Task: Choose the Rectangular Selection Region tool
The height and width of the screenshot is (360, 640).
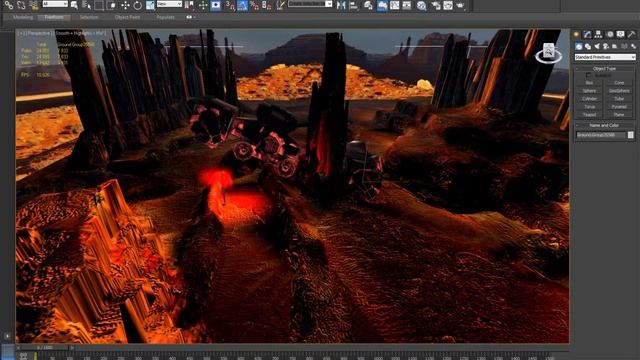Action: click(x=99, y=5)
